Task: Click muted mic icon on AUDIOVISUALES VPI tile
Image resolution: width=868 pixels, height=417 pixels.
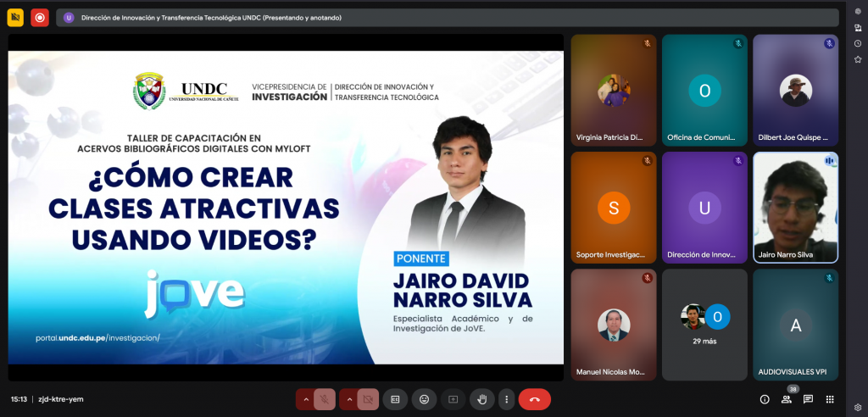Action: click(829, 278)
